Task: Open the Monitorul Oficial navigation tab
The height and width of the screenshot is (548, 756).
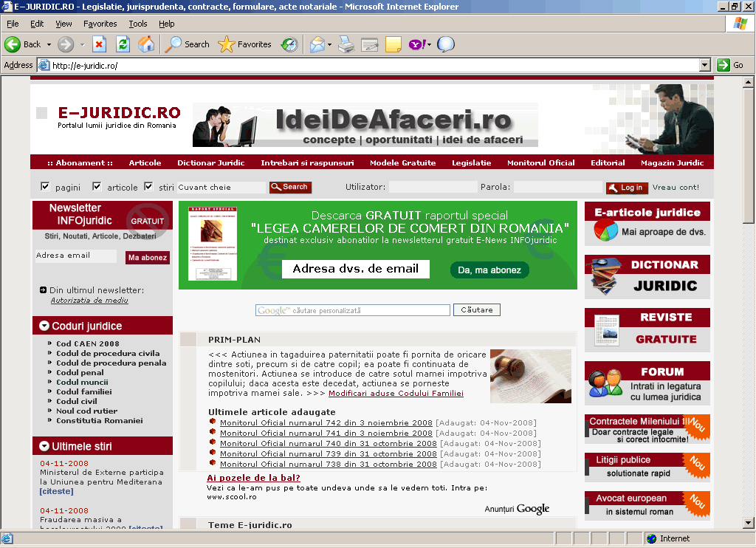Action: [x=541, y=163]
